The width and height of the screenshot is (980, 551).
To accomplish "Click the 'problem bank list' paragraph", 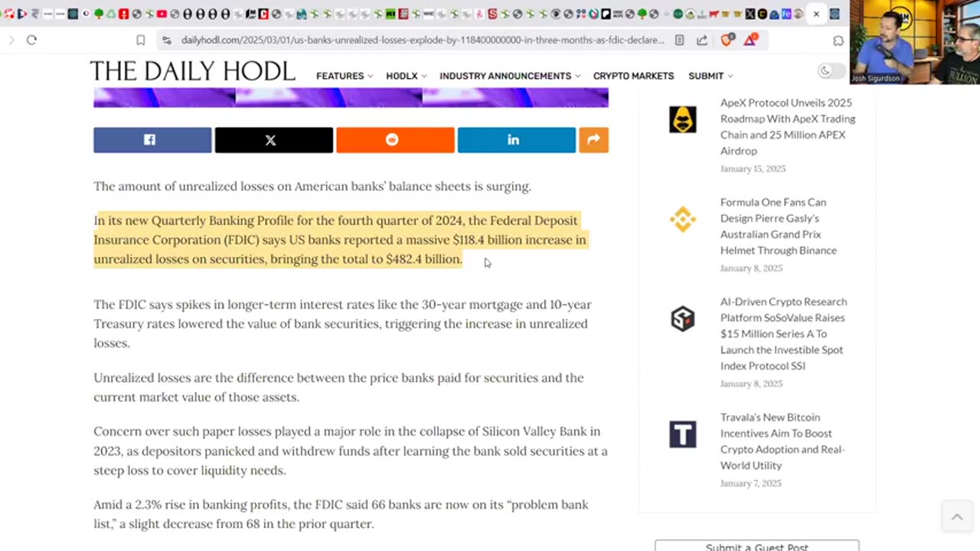I will pos(341,514).
